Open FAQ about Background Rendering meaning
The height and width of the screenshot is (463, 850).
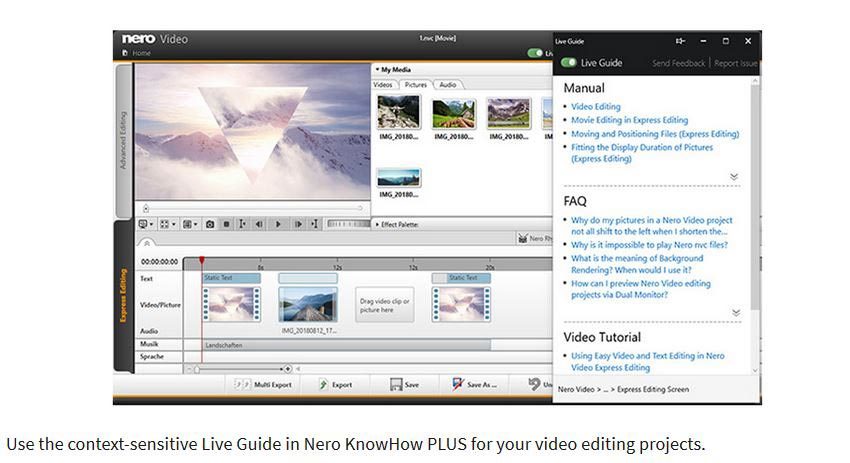pyautogui.click(x=637, y=264)
